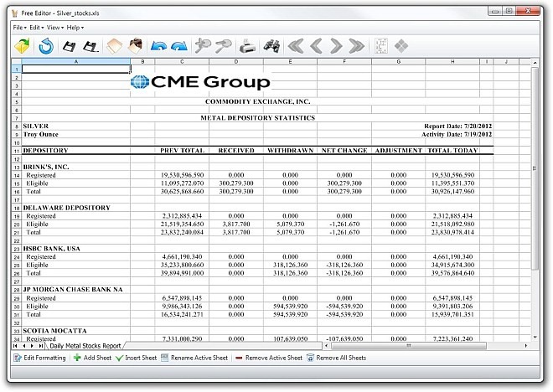The image size is (553, 392).
Task: Click Remove All Sheets button
Action: 337,358
